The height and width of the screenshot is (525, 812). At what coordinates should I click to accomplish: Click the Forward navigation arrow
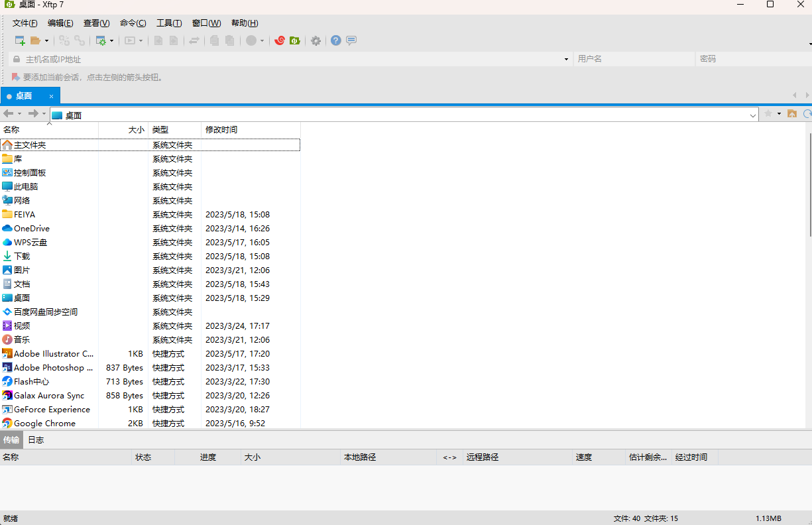(32, 114)
